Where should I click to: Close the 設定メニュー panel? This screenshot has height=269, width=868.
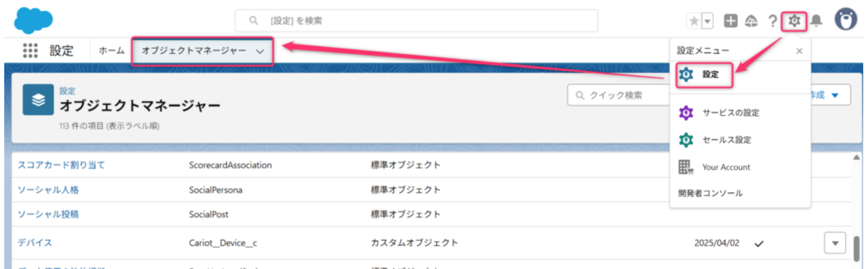pyautogui.click(x=799, y=51)
